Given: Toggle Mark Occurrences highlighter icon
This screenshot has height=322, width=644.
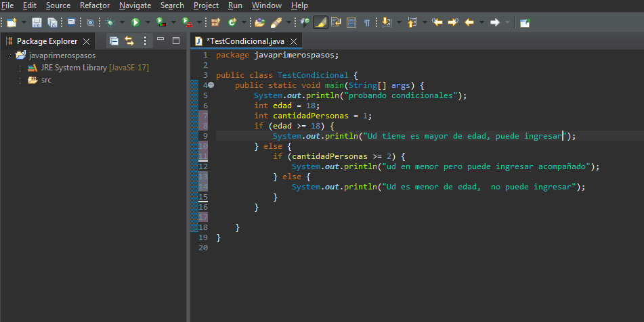Looking at the screenshot, I should tap(320, 22).
